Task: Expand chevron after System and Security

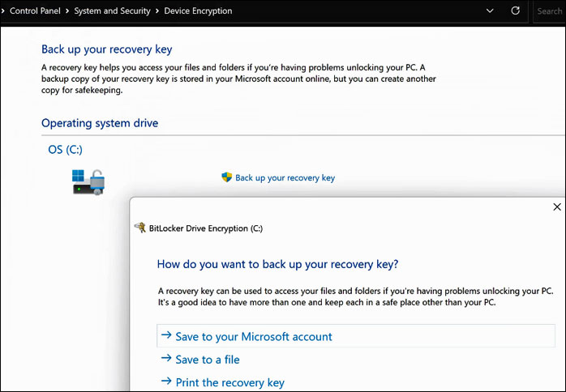Action: coord(157,11)
